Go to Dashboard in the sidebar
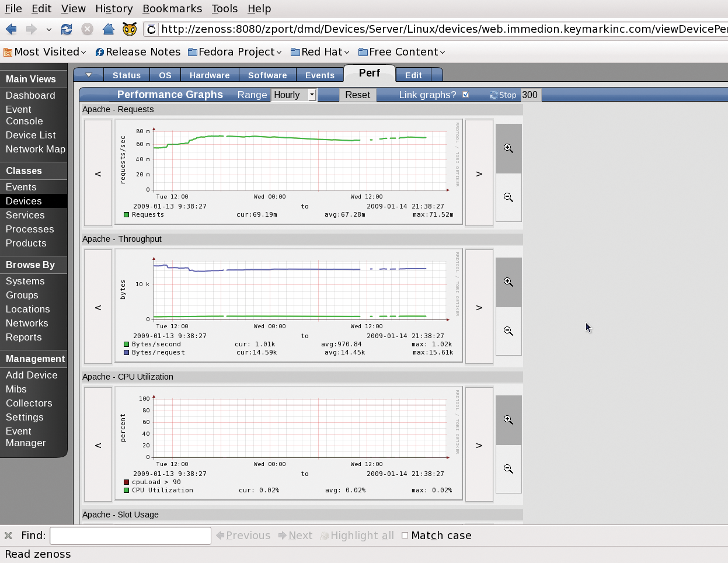 [x=30, y=95]
